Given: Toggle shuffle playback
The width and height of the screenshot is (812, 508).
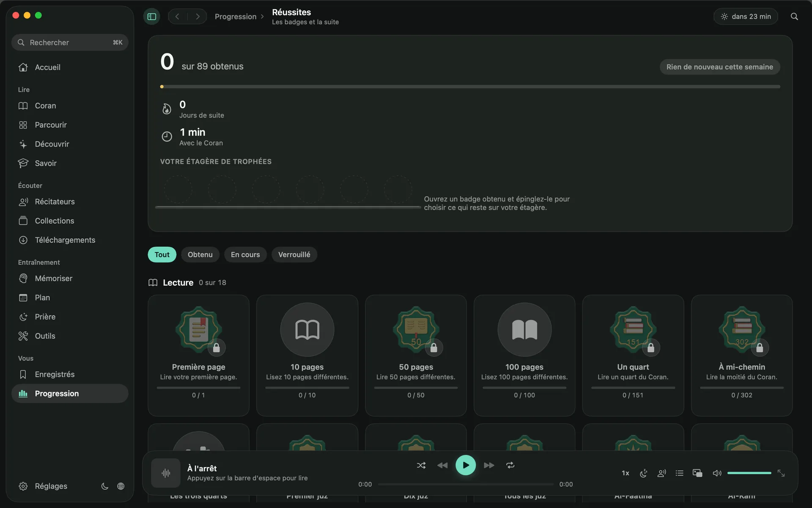Looking at the screenshot, I should pyautogui.click(x=421, y=465).
